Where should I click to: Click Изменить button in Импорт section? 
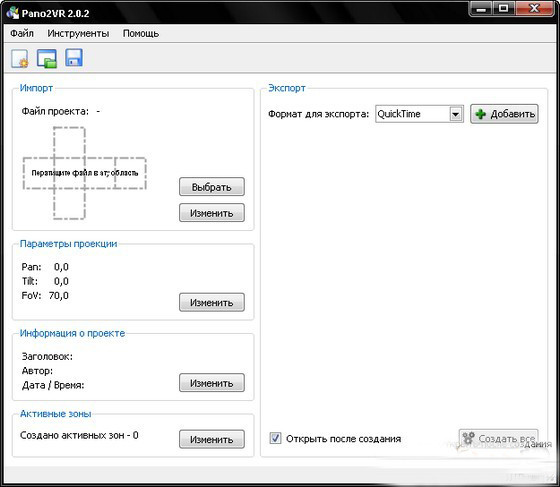pyautogui.click(x=212, y=213)
